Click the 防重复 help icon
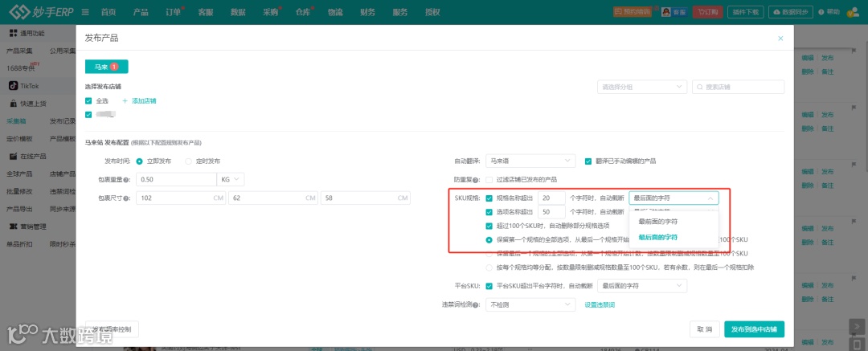The height and width of the screenshot is (351, 868). point(477,180)
